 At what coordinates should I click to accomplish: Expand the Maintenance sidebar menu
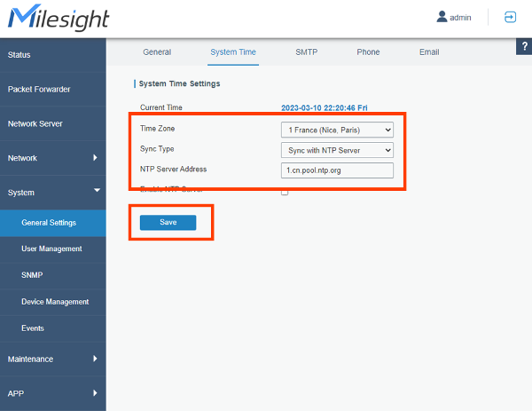click(52, 359)
